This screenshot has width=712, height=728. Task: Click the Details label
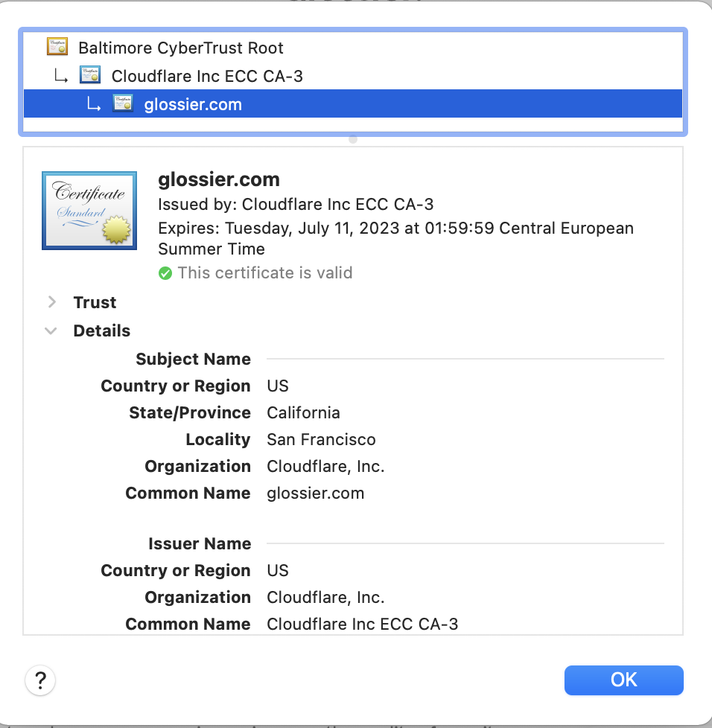[102, 331]
